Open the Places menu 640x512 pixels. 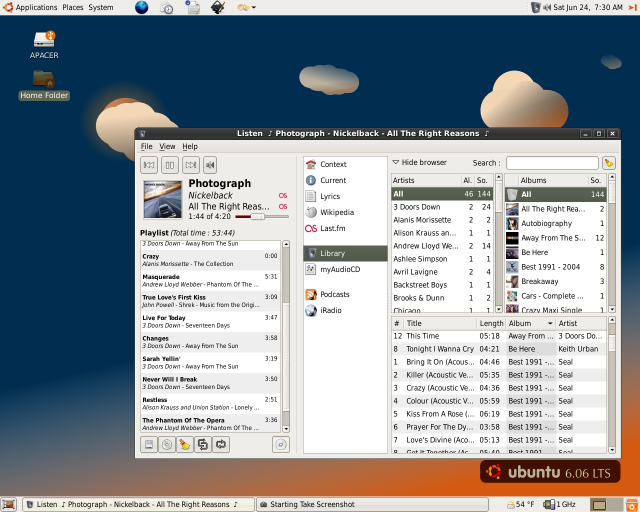73,7
